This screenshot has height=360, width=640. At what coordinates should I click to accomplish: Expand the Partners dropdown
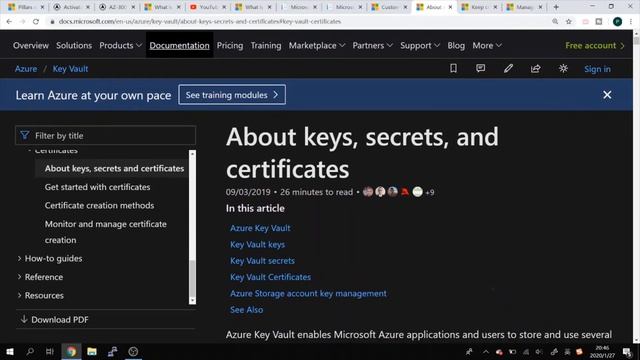[x=372, y=45]
